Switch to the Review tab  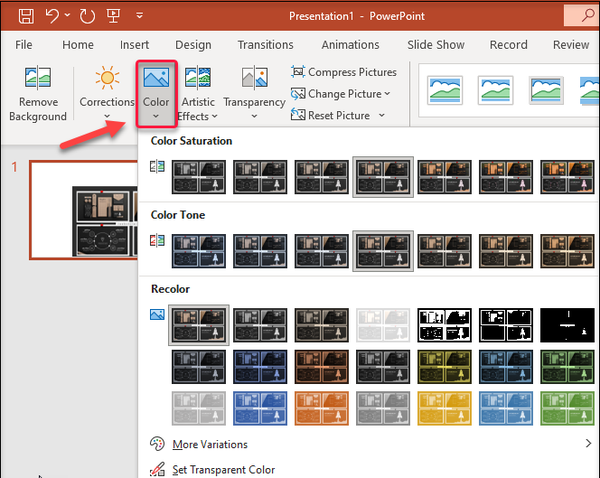pos(571,45)
